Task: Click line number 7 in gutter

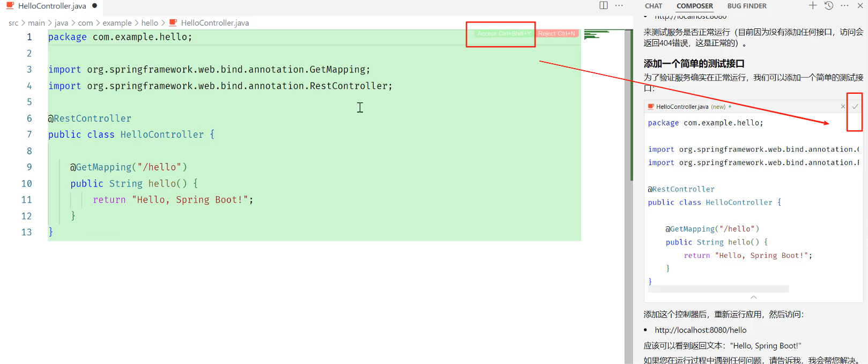Action: tap(29, 135)
